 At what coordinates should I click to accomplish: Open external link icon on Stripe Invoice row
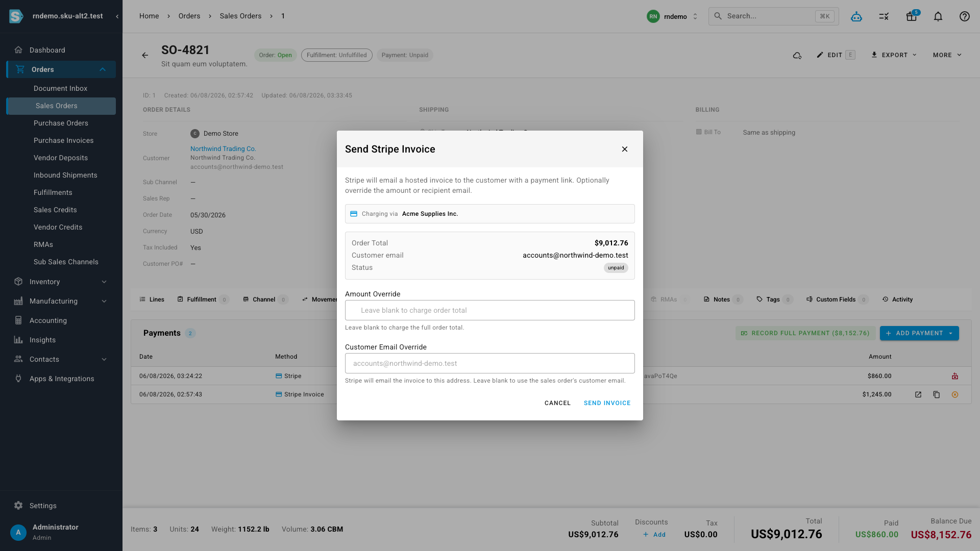918,394
